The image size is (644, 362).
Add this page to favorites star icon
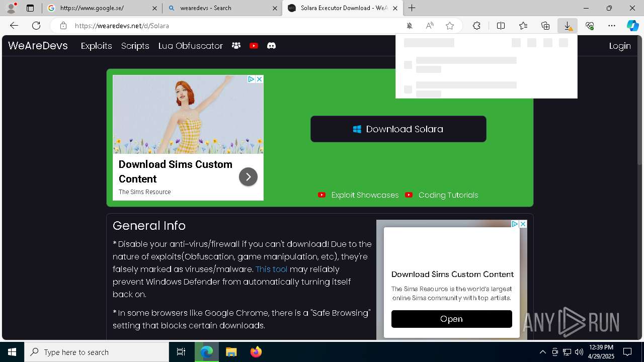coord(450,26)
